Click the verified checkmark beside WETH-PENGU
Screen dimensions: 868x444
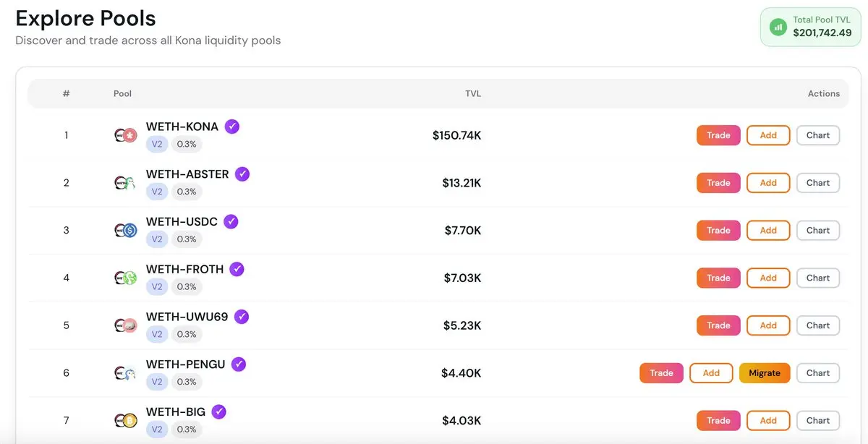[239, 364]
